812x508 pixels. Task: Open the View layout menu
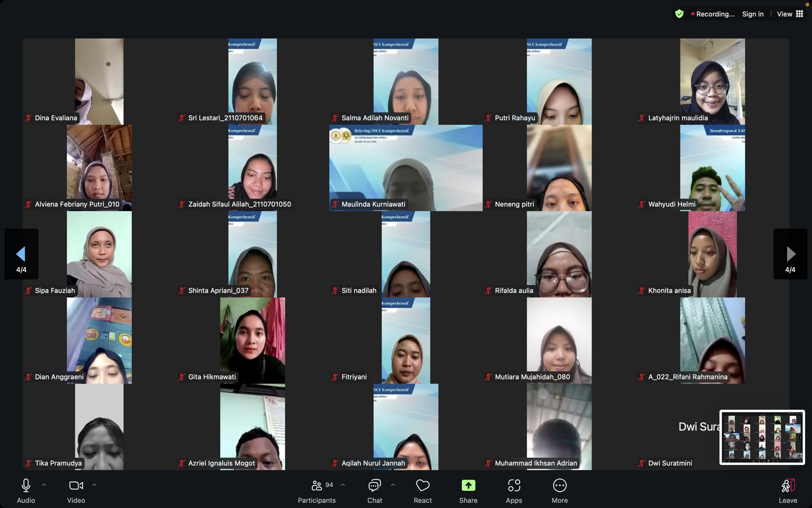tap(790, 14)
